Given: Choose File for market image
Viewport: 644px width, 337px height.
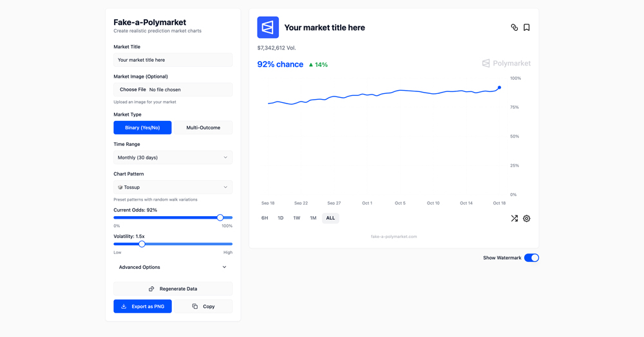Looking at the screenshot, I should click(x=133, y=89).
